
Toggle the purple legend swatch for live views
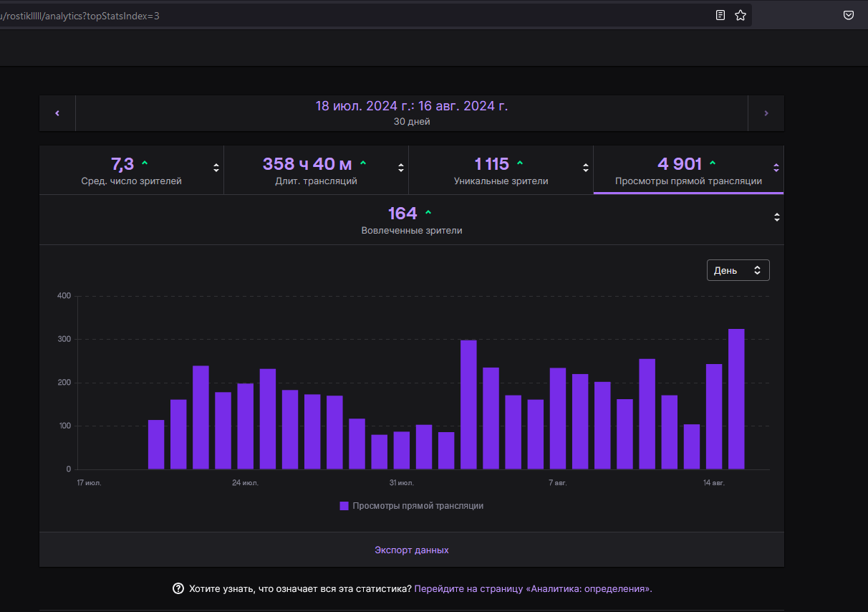tap(344, 506)
